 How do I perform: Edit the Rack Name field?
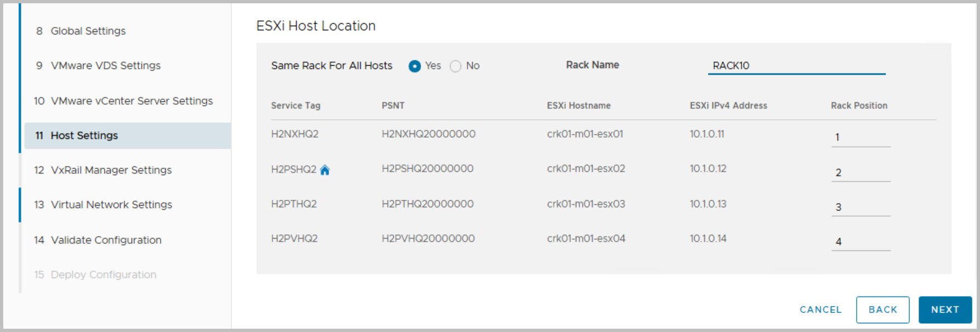[x=796, y=66]
